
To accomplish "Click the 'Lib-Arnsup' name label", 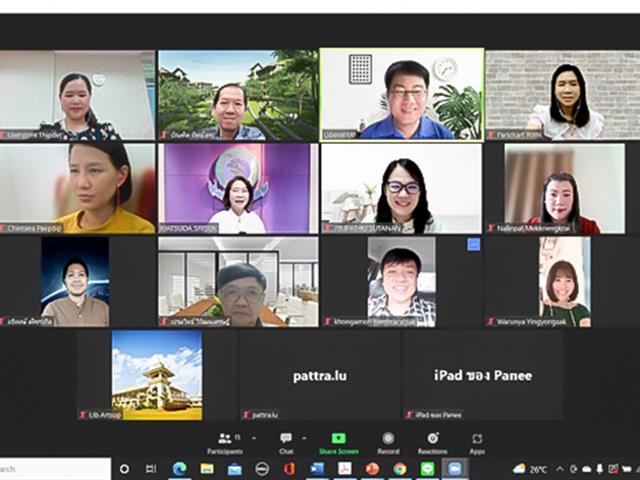I will (105, 415).
